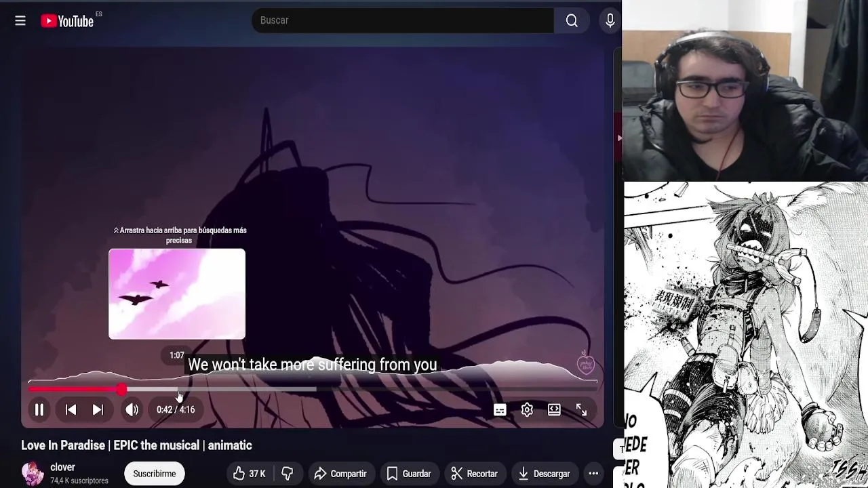The width and height of the screenshot is (868, 488).
Task: Go to the YouTube home logo
Action: (x=67, y=21)
